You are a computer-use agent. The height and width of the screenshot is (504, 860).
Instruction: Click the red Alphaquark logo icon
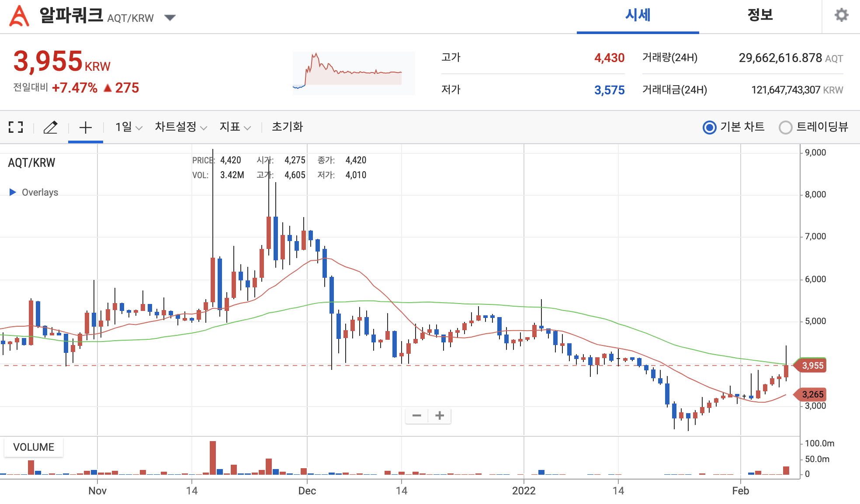(19, 16)
